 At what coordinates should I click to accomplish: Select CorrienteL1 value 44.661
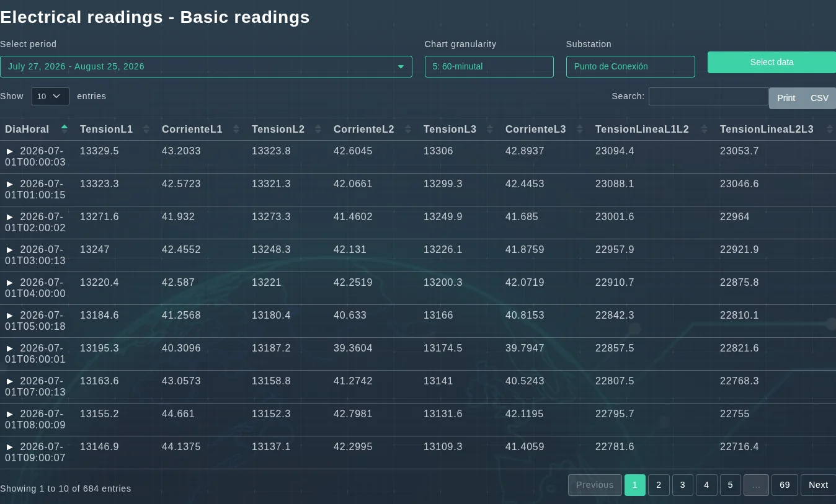point(178,414)
